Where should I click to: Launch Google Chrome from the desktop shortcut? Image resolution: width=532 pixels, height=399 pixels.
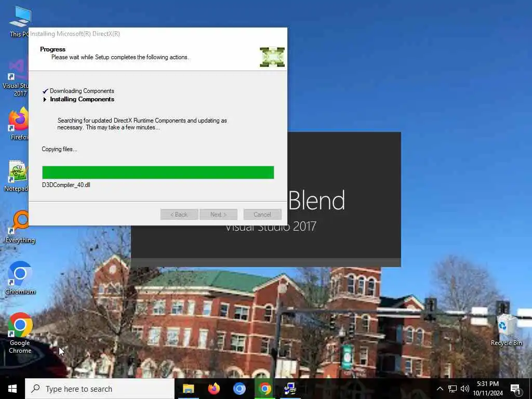[x=20, y=332]
